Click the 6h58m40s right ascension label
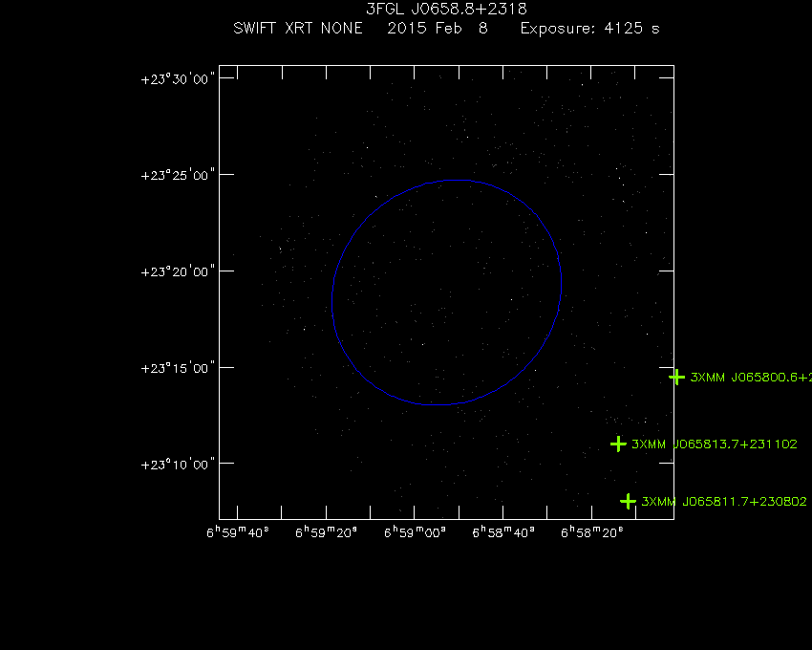812x650 pixels. coord(503,532)
